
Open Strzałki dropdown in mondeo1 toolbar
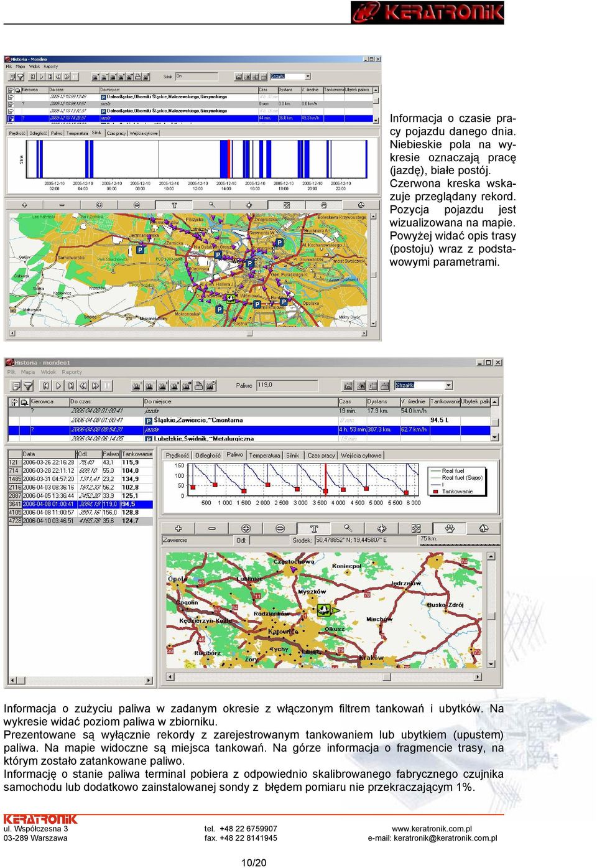(x=448, y=386)
